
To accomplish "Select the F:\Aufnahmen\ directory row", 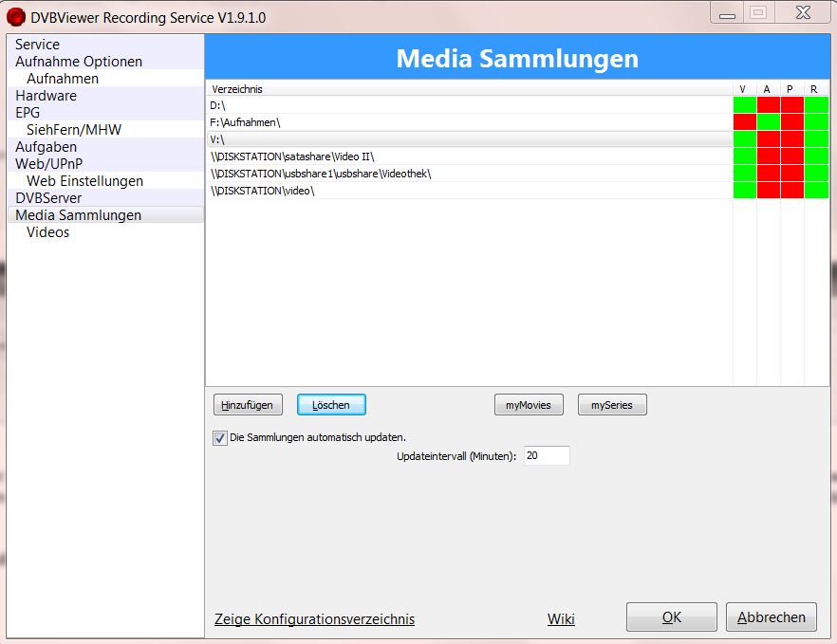I will tap(469, 122).
